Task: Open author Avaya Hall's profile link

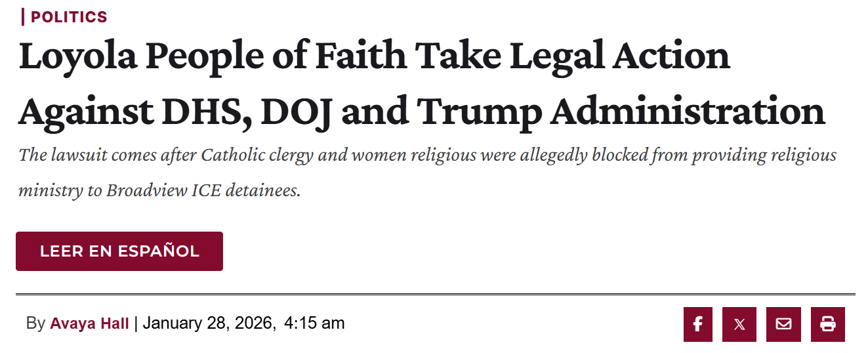Action: point(89,323)
